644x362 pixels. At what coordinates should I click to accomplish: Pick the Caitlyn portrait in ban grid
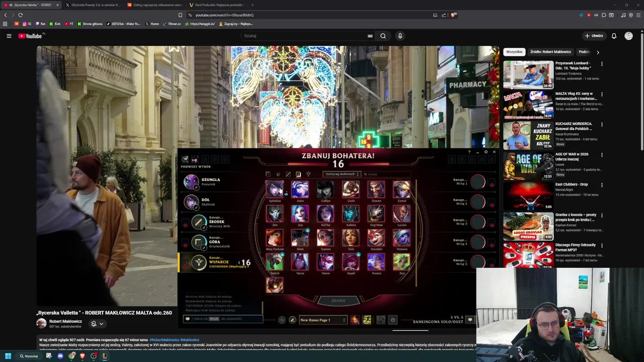(326, 189)
